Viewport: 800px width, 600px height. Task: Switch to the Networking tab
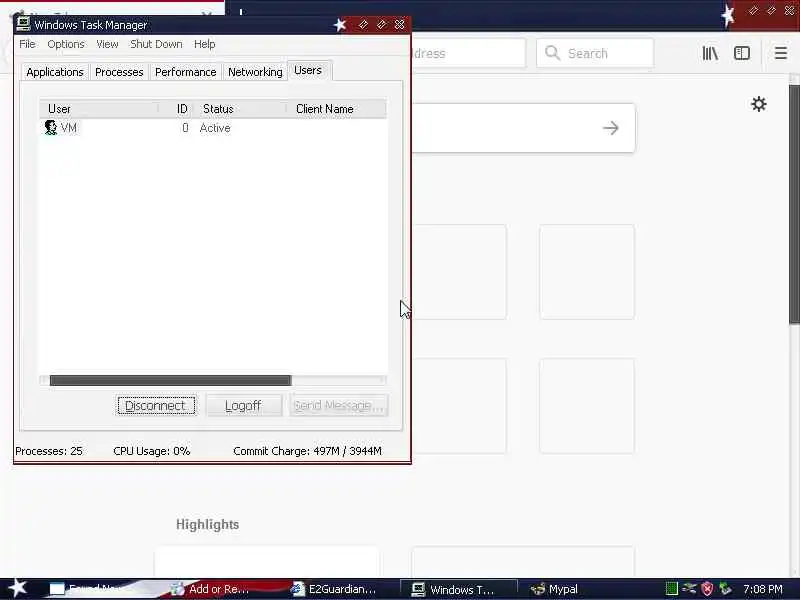255,72
